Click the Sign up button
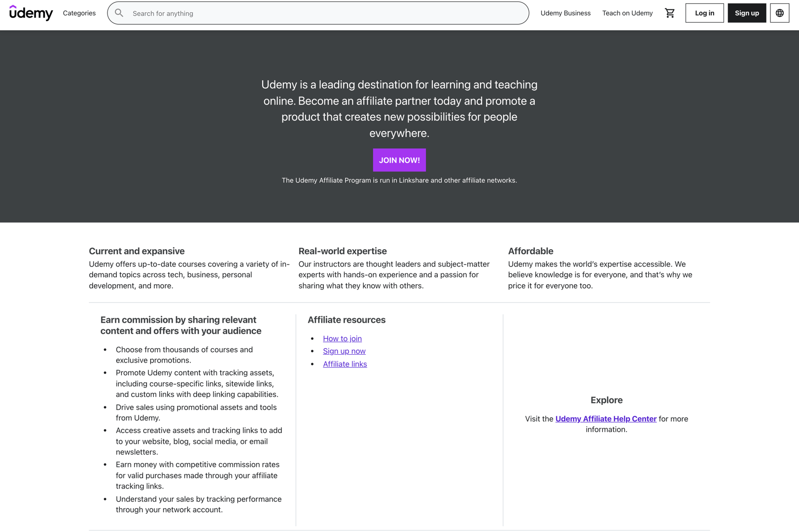 [746, 13]
